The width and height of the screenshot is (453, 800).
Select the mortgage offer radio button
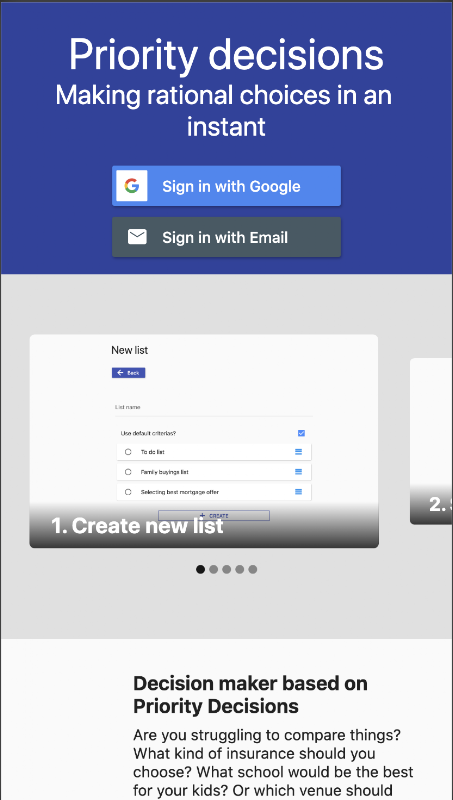pyautogui.click(x=128, y=492)
